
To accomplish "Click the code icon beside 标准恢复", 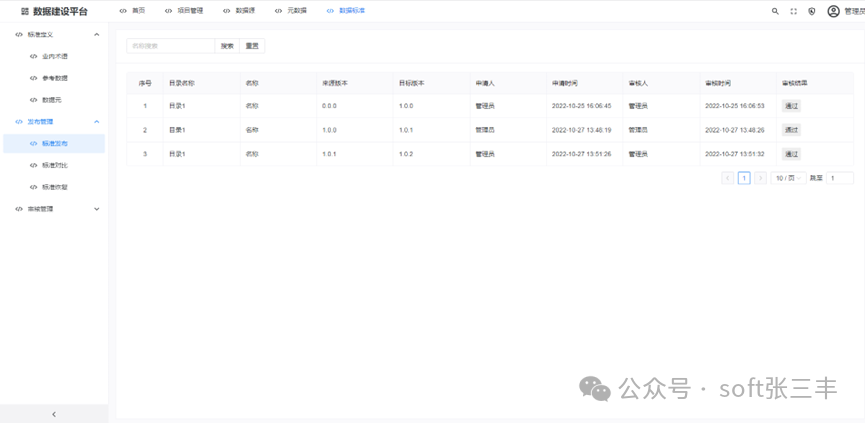I will click(x=34, y=187).
